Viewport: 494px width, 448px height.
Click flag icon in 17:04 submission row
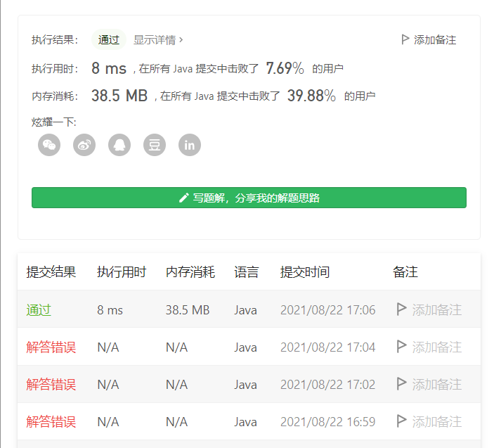pyautogui.click(x=401, y=347)
